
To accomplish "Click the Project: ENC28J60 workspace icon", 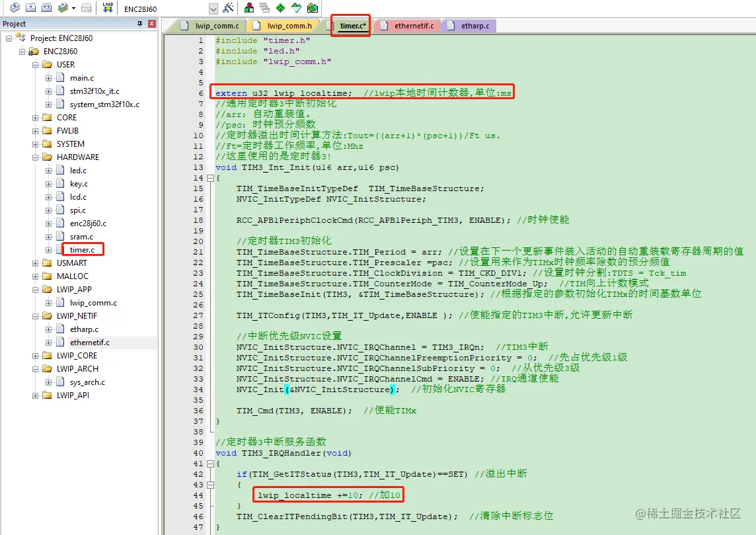I will (x=20, y=38).
